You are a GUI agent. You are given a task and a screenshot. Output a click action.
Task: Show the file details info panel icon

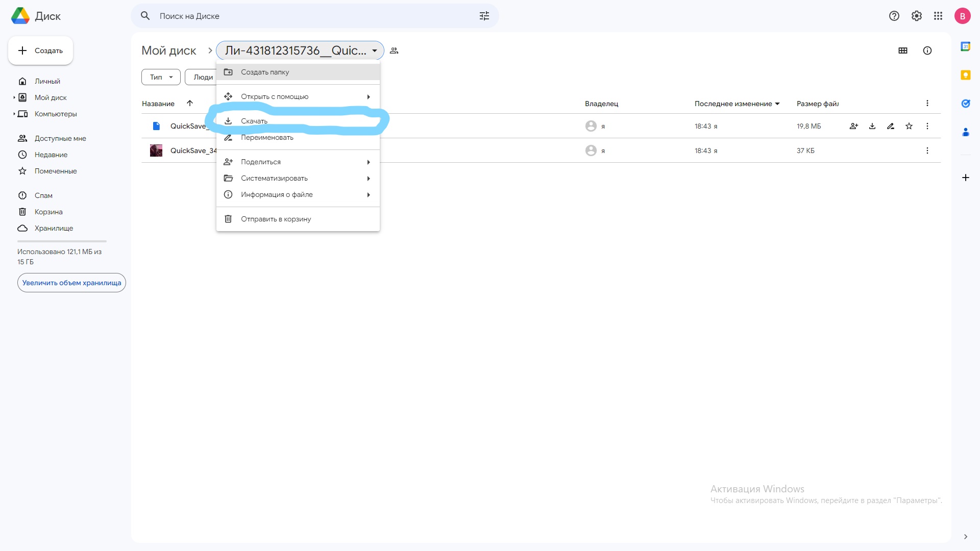point(927,51)
